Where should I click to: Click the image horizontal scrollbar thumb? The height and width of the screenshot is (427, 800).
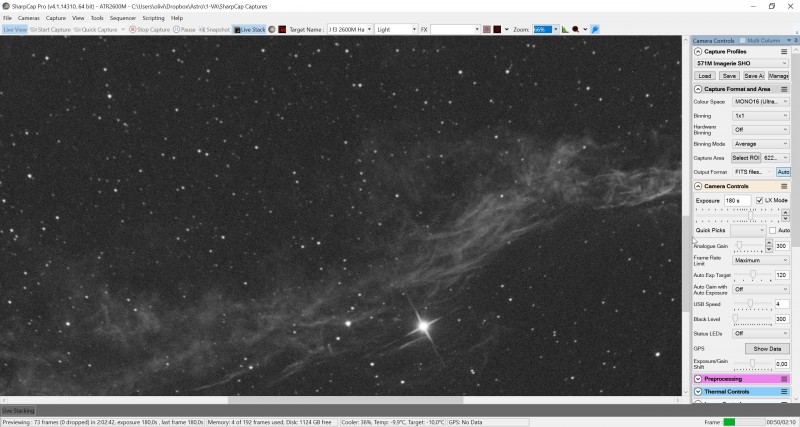pos(345,400)
